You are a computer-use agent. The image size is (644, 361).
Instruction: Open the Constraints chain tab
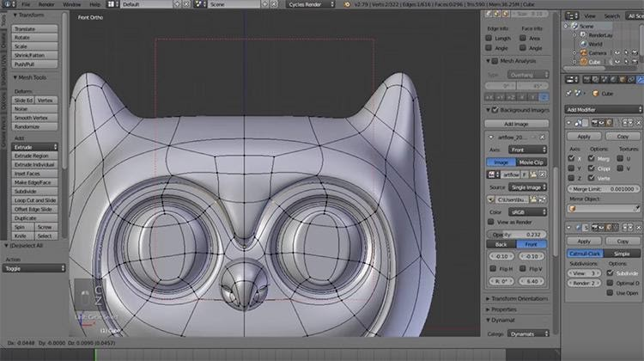coord(631,79)
